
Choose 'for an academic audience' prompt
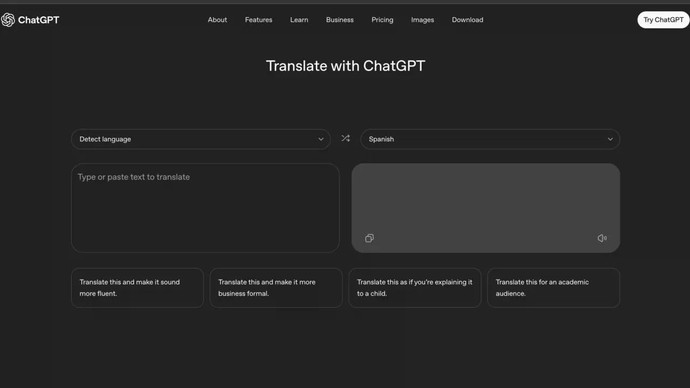pyautogui.click(x=554, y=288)
